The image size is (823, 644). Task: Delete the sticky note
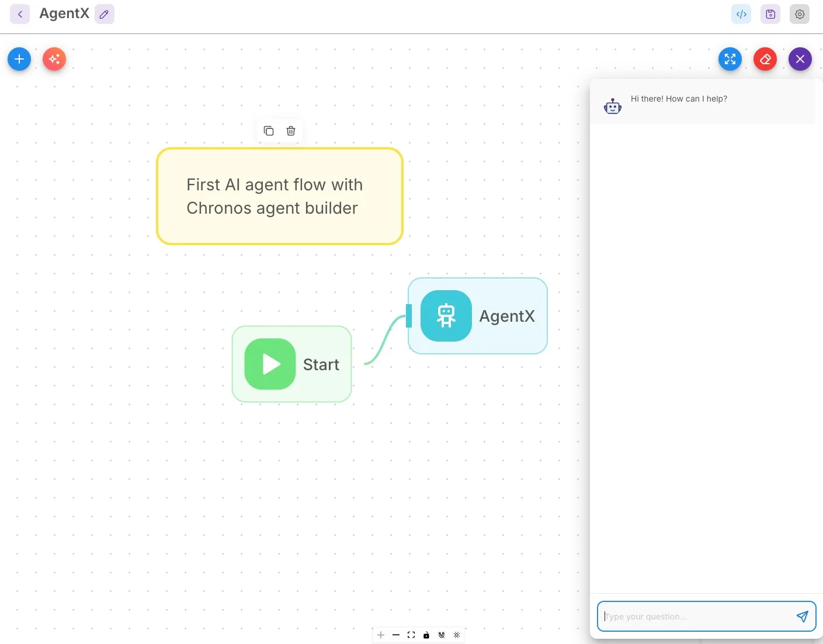291,131
